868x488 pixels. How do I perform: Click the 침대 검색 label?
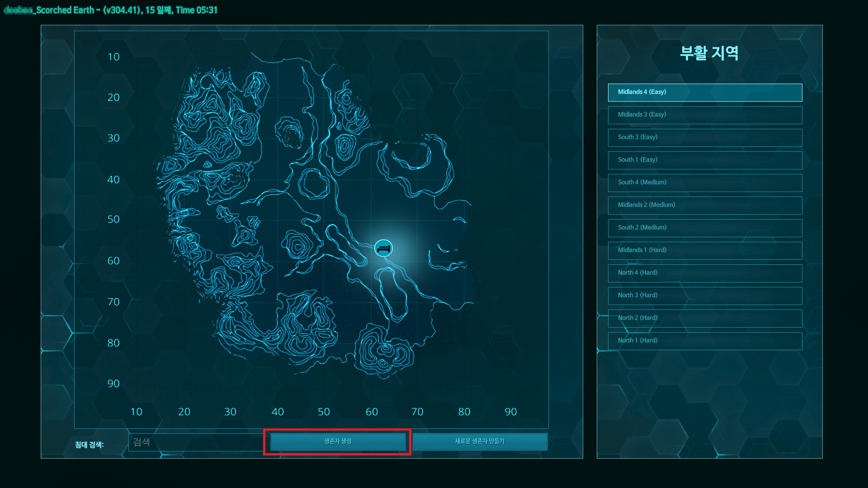tap(89, 445)
